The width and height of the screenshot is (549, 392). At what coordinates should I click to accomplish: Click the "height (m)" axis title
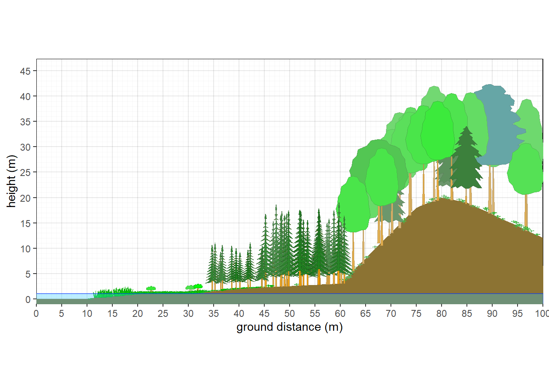click(x=11, y=181)
